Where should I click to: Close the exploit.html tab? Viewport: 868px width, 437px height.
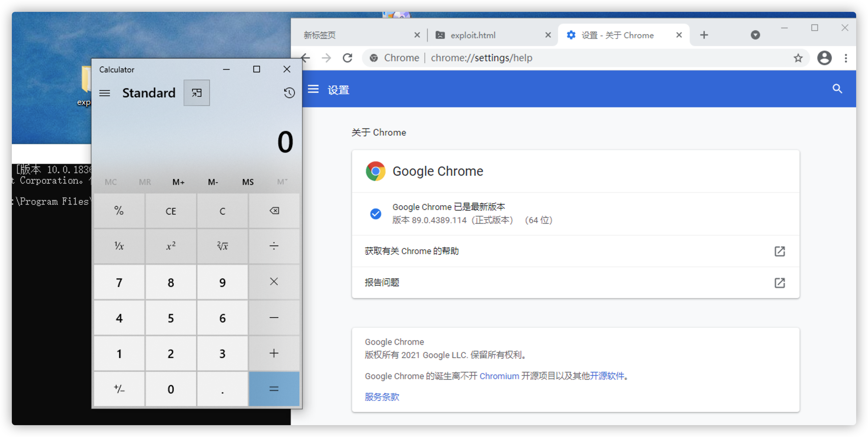click(x=548, y=35)
